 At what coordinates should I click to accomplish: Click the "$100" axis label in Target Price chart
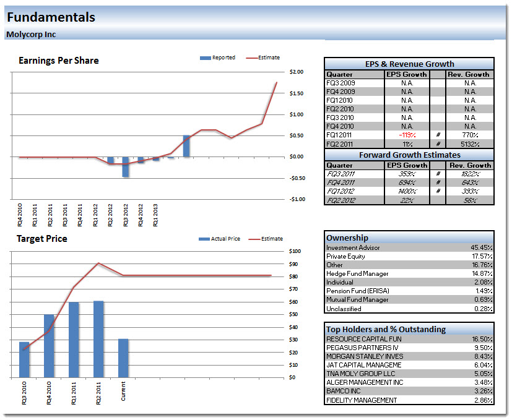tap(295, 251)
